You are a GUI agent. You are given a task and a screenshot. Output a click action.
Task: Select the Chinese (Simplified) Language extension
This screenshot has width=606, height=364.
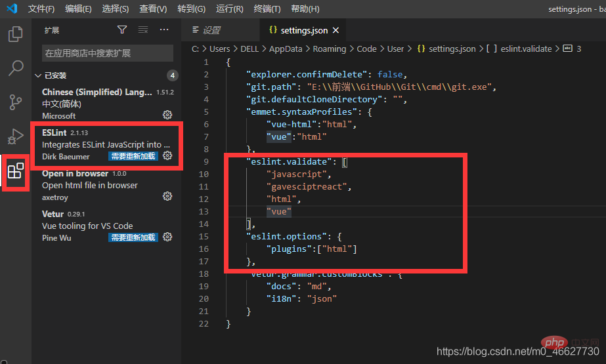(106, 104)
